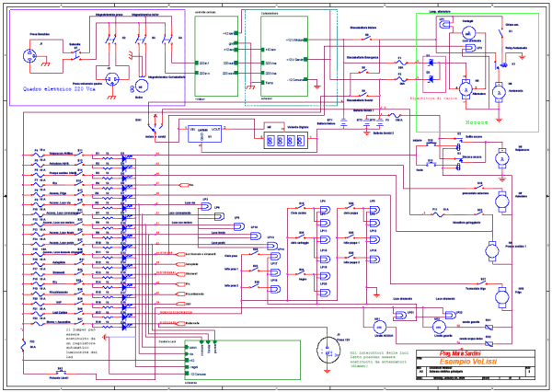The height and width of the screenshot is (392, 552).
Task: Click the BT1 Batteria Motore symbol
Action: pyautogui.click(x=344, y=123)
